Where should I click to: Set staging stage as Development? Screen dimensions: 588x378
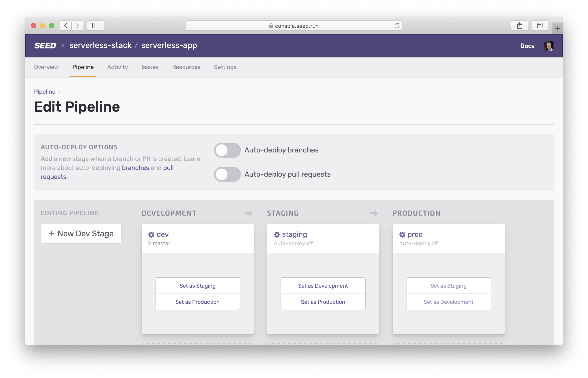point(323,286)
